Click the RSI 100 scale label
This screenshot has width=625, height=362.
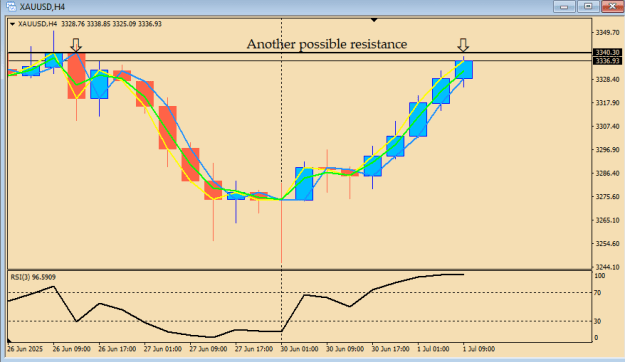pyautogui.click(x=599, y=276)
